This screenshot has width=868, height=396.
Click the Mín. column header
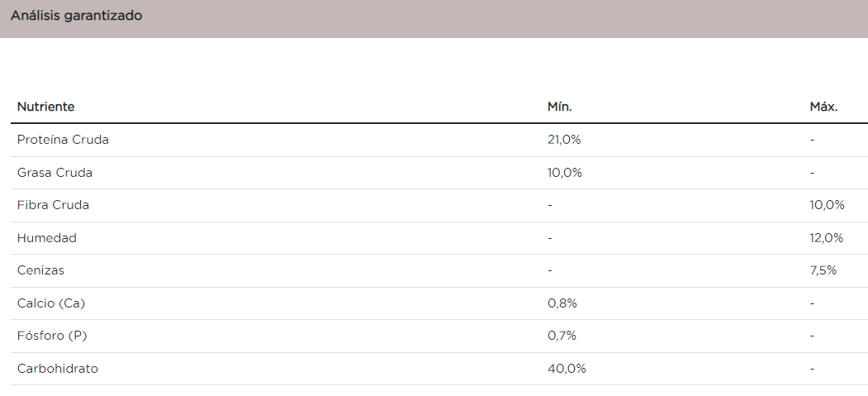tap(559, 107)
